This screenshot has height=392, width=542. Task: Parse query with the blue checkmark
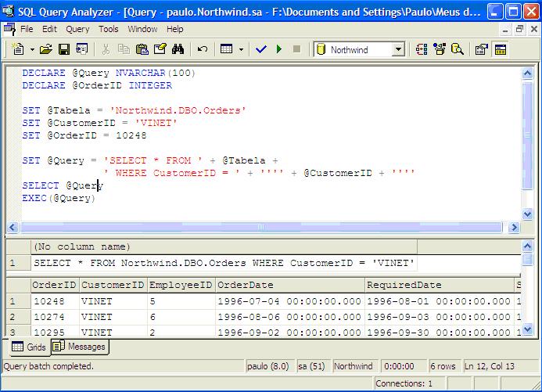click(261, 49)
